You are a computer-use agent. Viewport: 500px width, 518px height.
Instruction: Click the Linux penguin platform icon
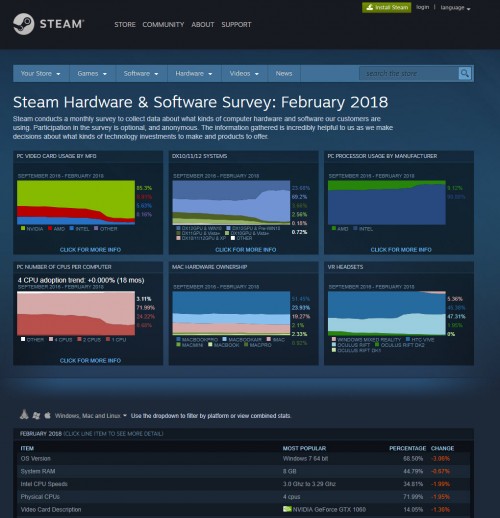24,415
